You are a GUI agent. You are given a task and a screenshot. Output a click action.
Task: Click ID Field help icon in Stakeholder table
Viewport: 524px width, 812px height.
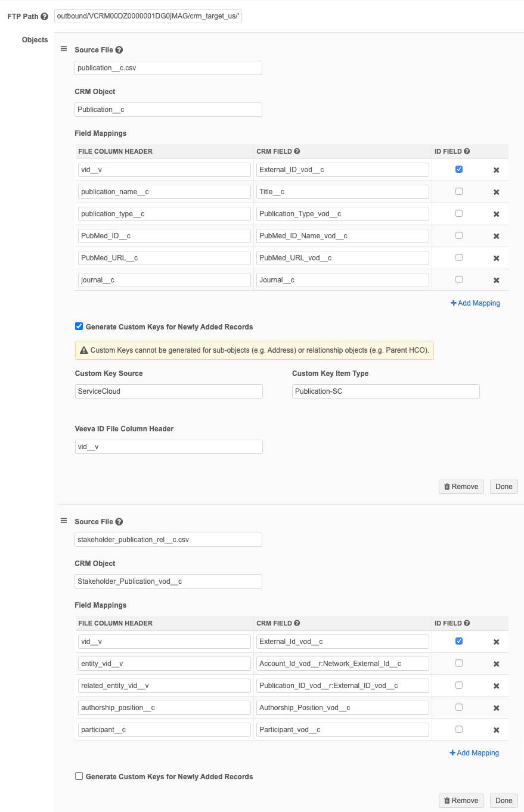tap(467, 623)
